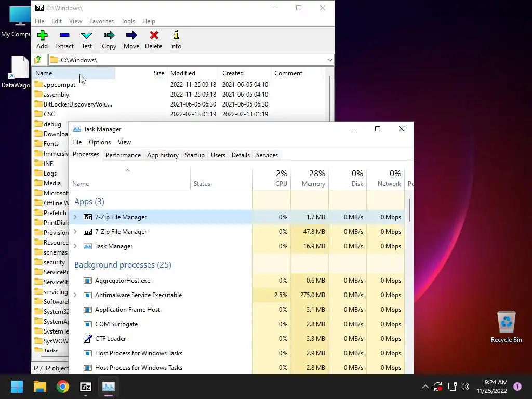Open Task Manager View menu
Image resolution: width=532 pixels, height=399 pixels.
tap(124, 142)
